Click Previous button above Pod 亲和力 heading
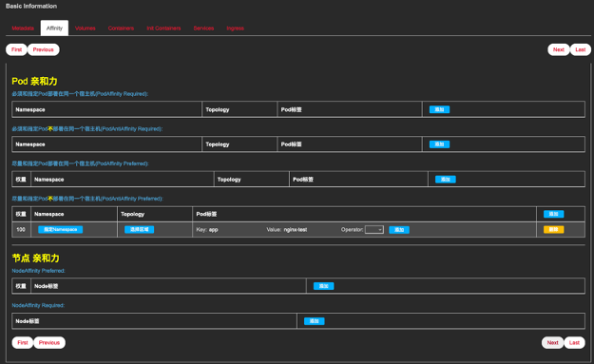This screenshot has width=594, height=364. tap(43, 49)
